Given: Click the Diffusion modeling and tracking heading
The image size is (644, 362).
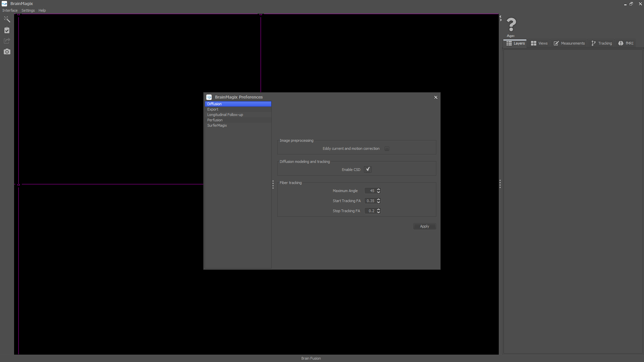Looking at the screenshot, I should pyautogui.click(x=305, y=162).
